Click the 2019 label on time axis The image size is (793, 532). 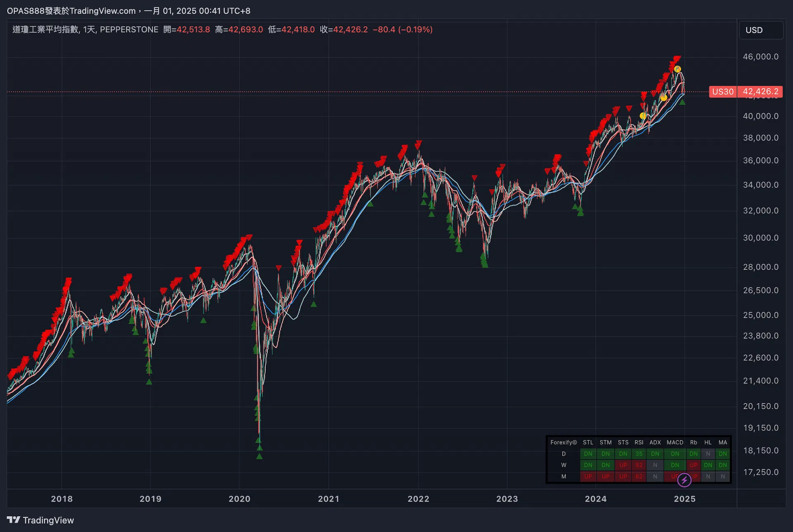click(x=151, y=499)
